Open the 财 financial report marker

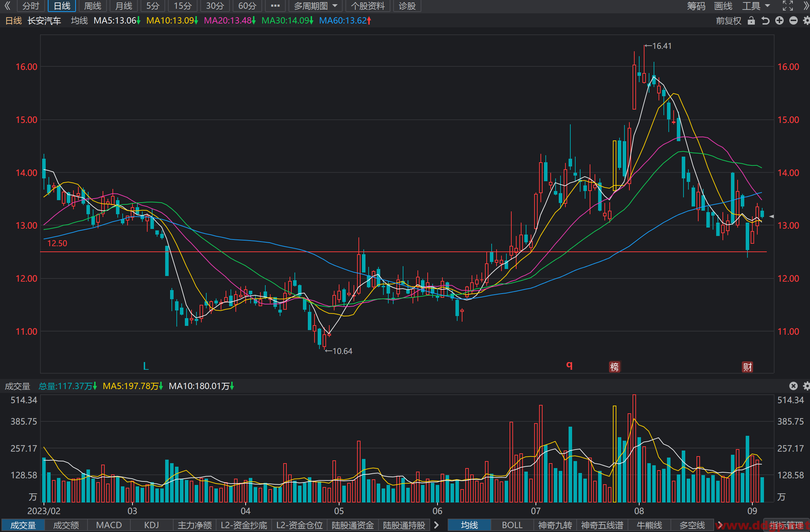(747, 367)
